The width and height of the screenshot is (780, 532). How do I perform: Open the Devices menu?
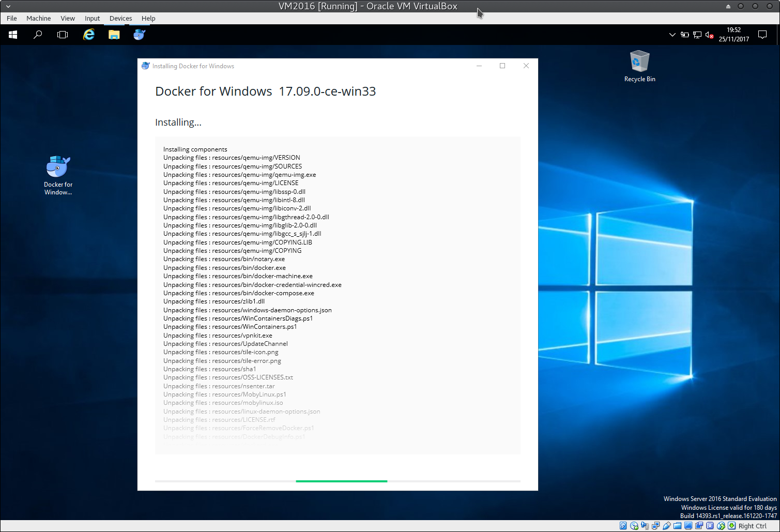click(x=120, y=18)
